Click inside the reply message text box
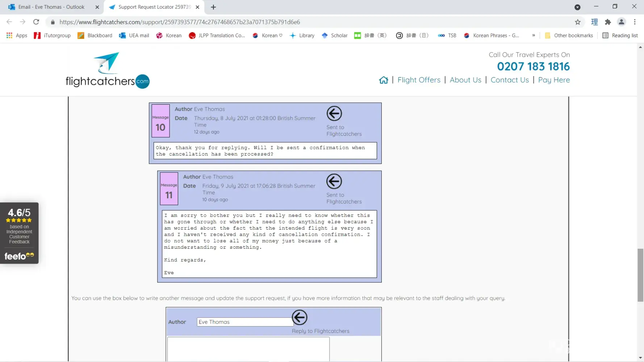The width and height of the screenshot is (644, 362). pos(248,349)
